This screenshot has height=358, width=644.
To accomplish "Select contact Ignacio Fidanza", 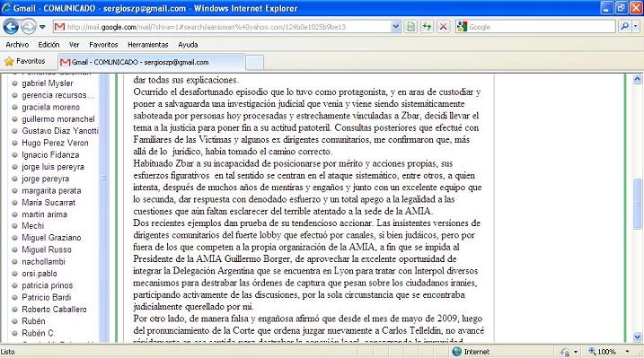I will pos(50,154).
